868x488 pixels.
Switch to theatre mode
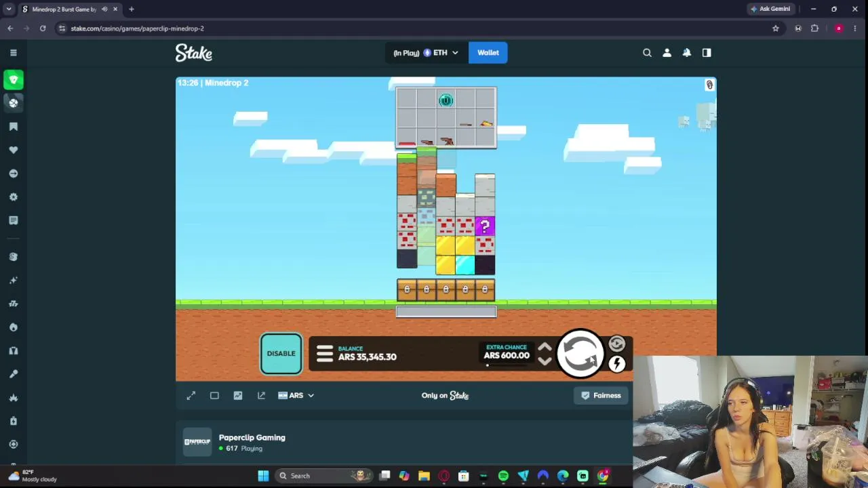click(x=214, y=395)
